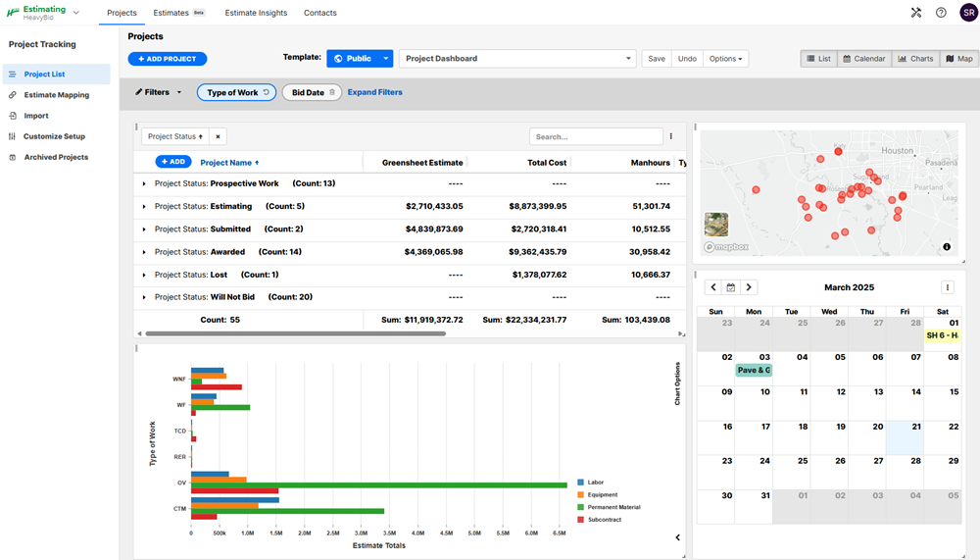Remove the Project Status grouping chip
This screenshot has height=560, width=980.
(x=219, y=137)
